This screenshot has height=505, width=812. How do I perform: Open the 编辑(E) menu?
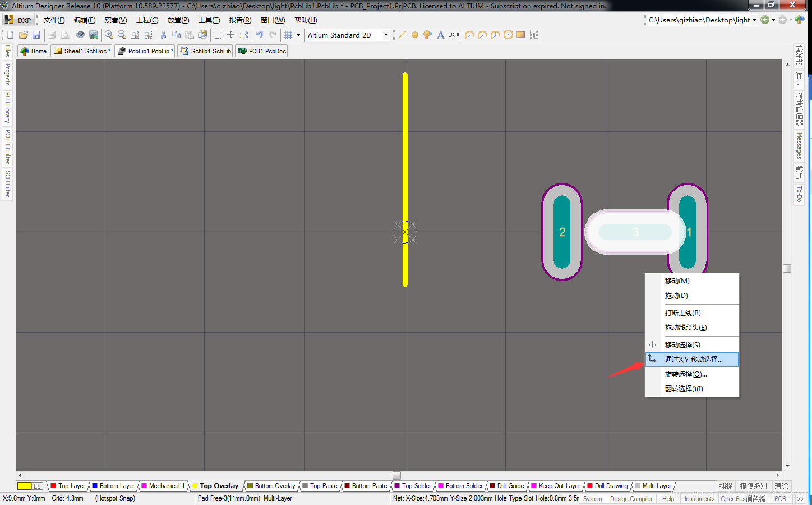[85, 20]
